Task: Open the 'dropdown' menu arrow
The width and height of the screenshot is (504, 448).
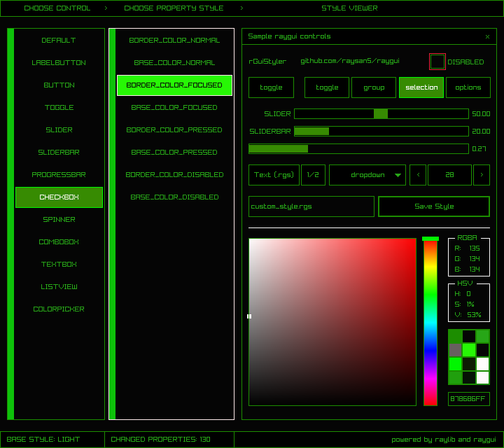Action: pyautogui.click(x=398, y=175)
